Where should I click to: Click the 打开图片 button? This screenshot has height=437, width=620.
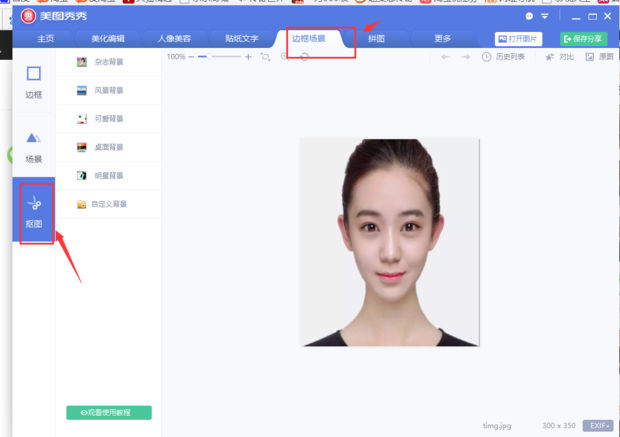tap(518, 39)
